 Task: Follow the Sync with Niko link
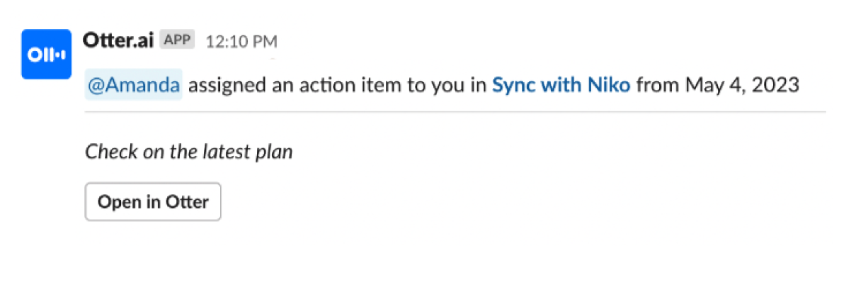click(x=561, y=85)
